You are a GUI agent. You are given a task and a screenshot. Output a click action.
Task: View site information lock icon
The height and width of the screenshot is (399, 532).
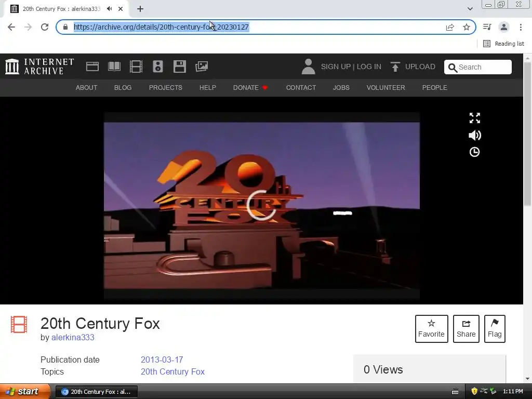(x=65, y=27)
